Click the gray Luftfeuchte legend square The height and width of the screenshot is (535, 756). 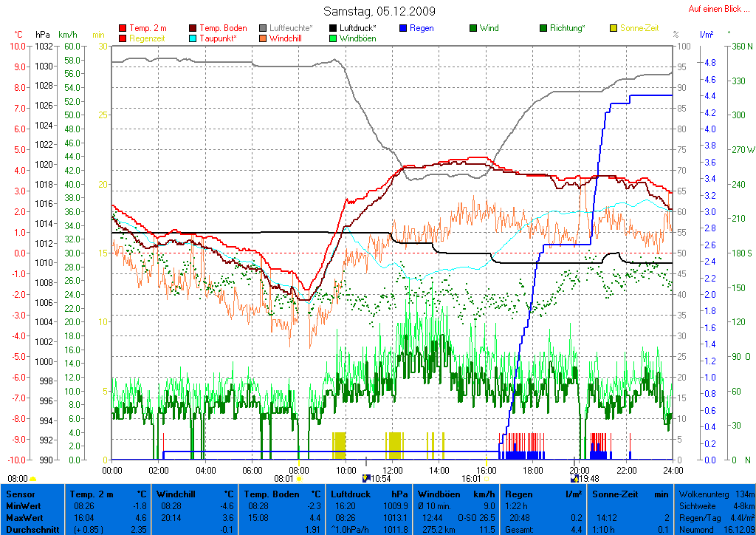264,28
